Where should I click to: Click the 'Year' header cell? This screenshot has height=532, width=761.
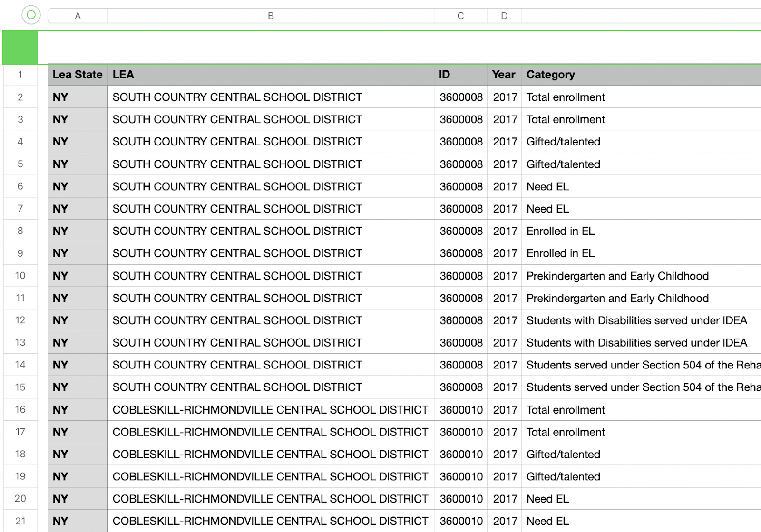click(504, 75)
